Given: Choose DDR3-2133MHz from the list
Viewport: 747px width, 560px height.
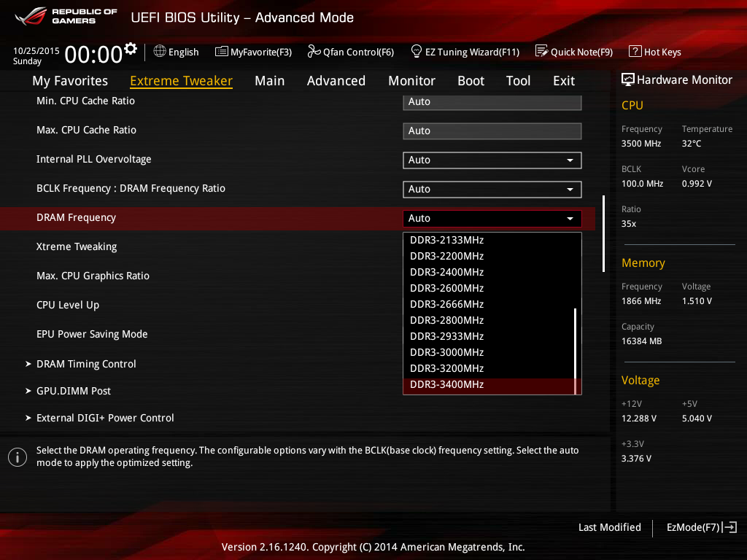Looking at the screenshot, I should 489,240.
